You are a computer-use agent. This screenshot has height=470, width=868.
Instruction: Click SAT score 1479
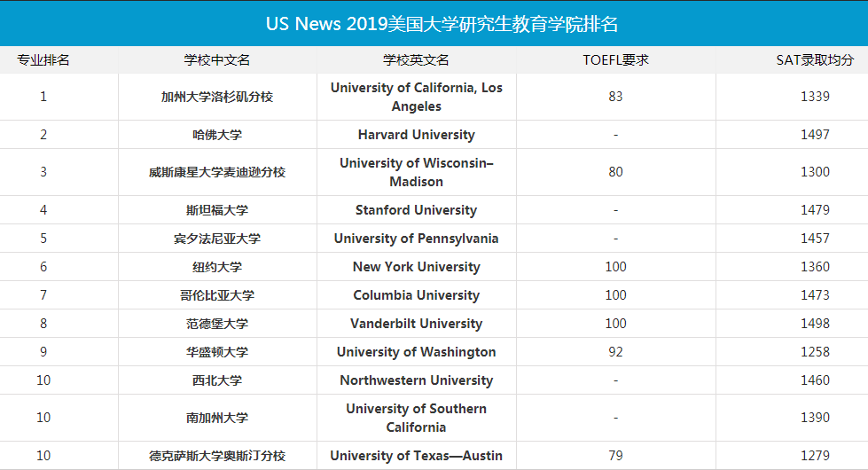pos(815,210)
